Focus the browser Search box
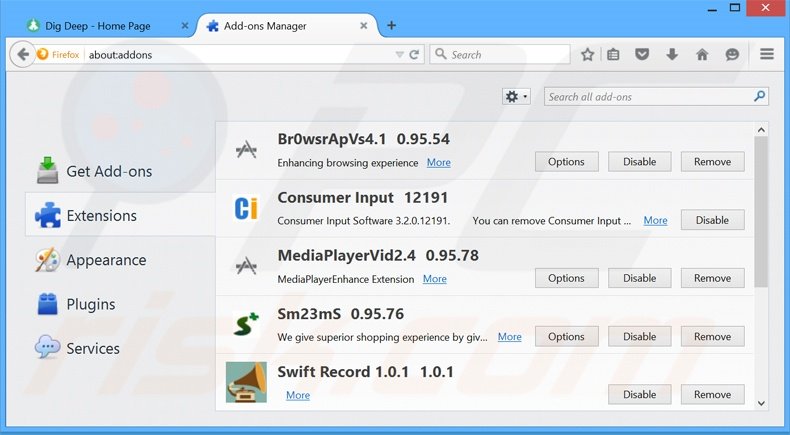This screenshot has height=435, width=790. click(x=500, y=54)
